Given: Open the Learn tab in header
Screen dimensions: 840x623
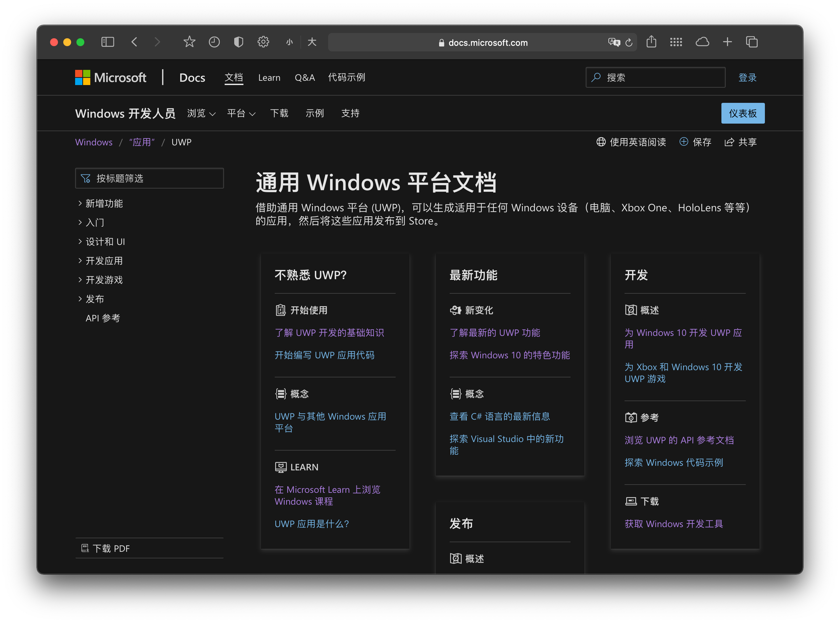Looking at the screenshot, I should [x=269, y=78].
